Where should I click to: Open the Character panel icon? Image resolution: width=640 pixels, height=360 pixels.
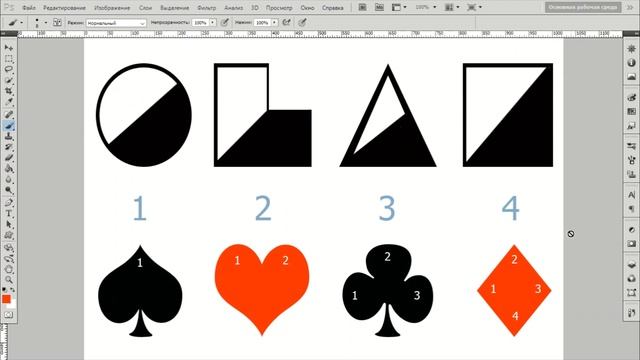pos(631,196)
